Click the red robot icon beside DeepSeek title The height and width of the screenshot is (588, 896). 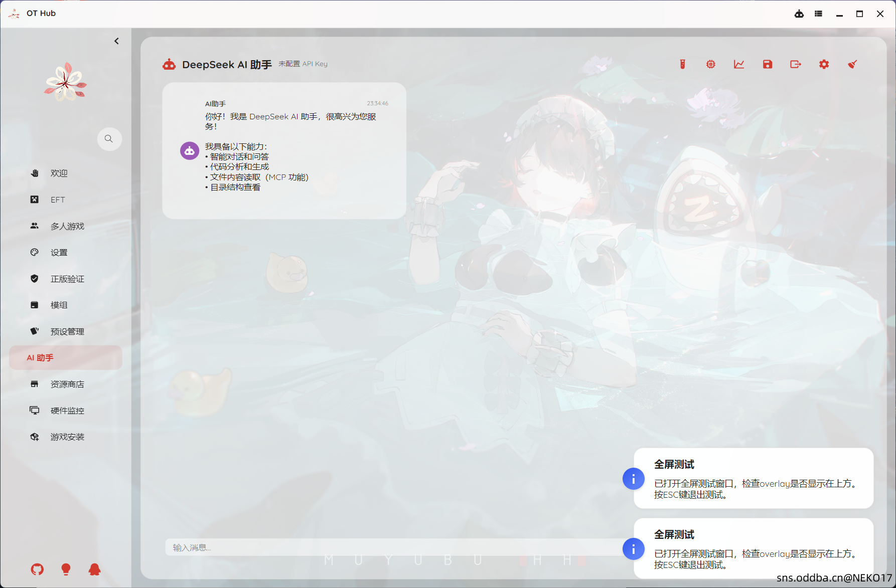[169, 65]
